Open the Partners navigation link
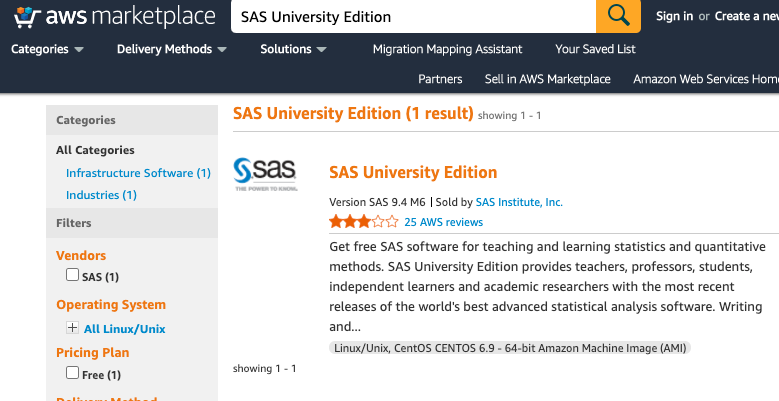Screen dimensions: 779x401 coord(440,79)
